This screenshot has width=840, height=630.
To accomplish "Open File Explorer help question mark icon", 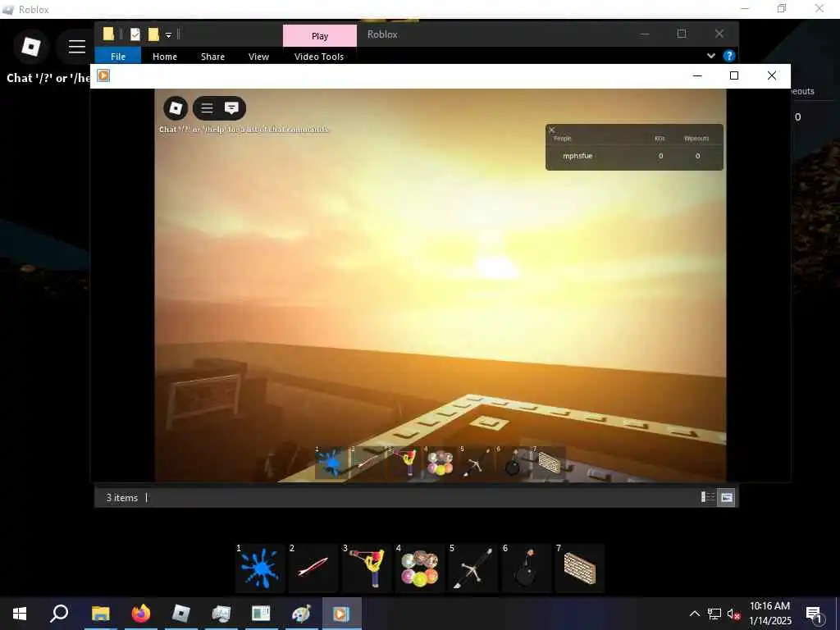I will tap(728, 56).
